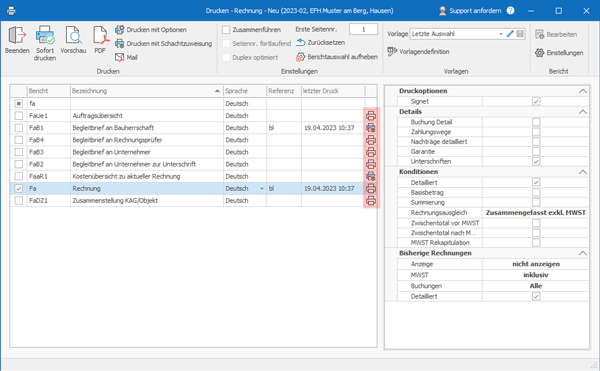Change MWST value inklusiv
600x371 pixels.
pyautogui.click(x=536, y=275)
